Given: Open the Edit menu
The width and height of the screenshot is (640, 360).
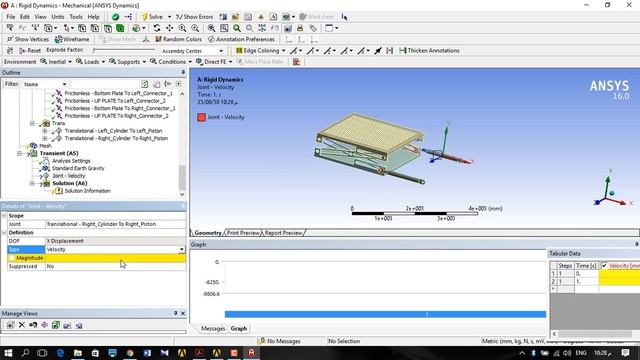Looking at the screenshot, I should tap(25, 17).
